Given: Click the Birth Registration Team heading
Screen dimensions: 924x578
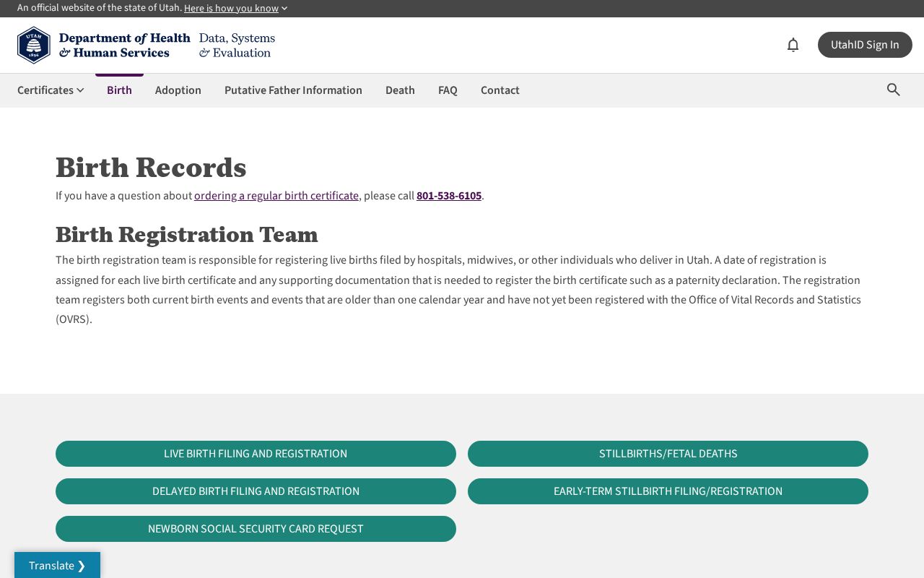Looking at the screenshot, I should (x=187, y=235).
